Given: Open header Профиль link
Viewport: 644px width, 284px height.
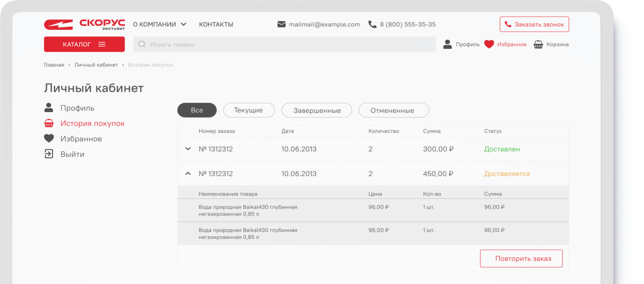Looking at the screenshot, I should coord(467,44).
